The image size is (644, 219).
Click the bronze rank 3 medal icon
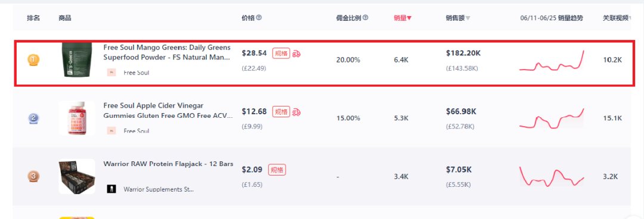(x=33, y=177)
